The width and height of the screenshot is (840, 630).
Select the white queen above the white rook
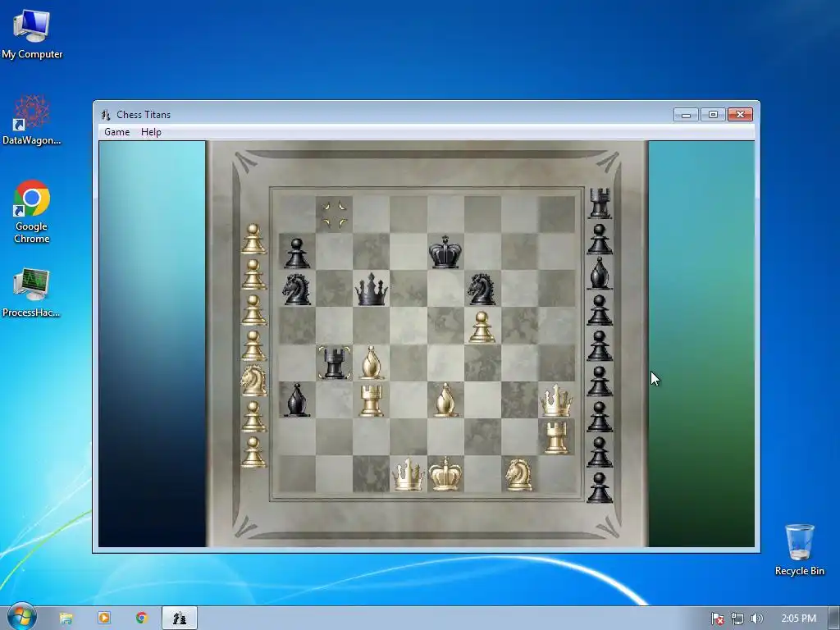point(556,400)
